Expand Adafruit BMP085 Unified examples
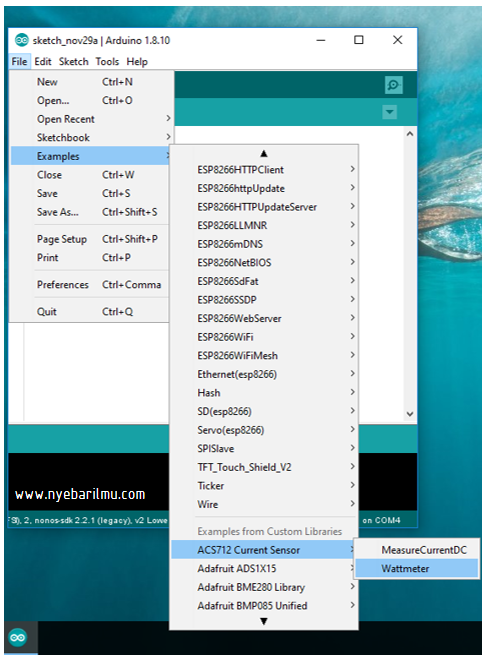The image size is (486, 658). coord(264,606)
